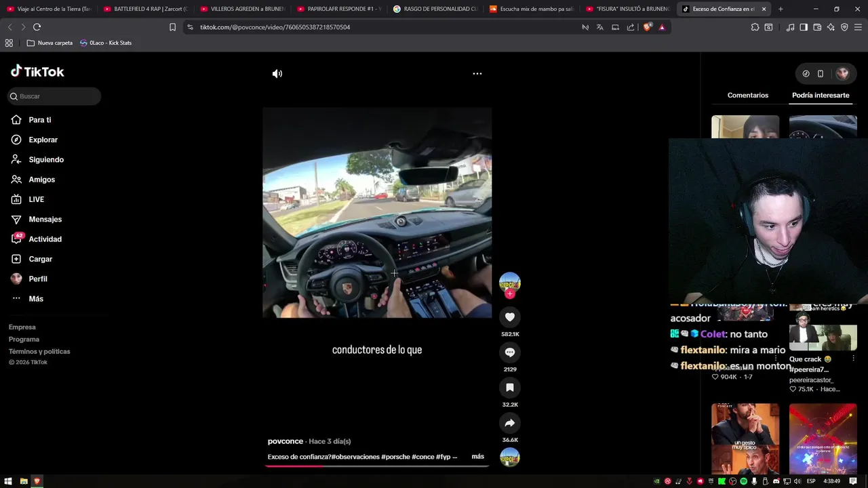This screenshot has height=488, width=868.
Task: Switch to the RASGO DE PERSONALIDAD tab
Action: (435, 9)
